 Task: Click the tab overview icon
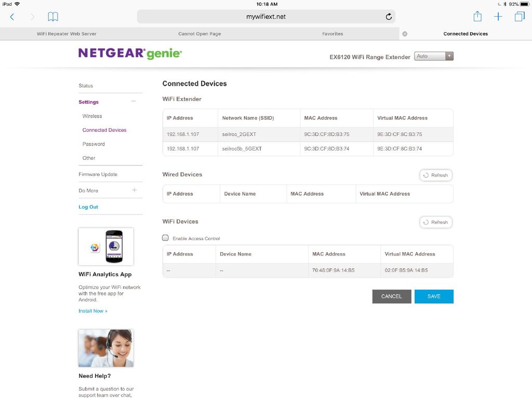(x=519, y=16)
